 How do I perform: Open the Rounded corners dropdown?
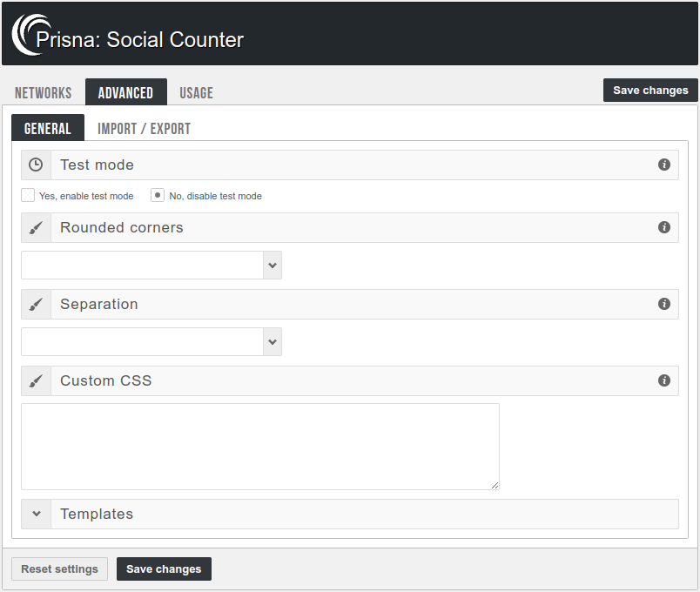pos(151,266)
